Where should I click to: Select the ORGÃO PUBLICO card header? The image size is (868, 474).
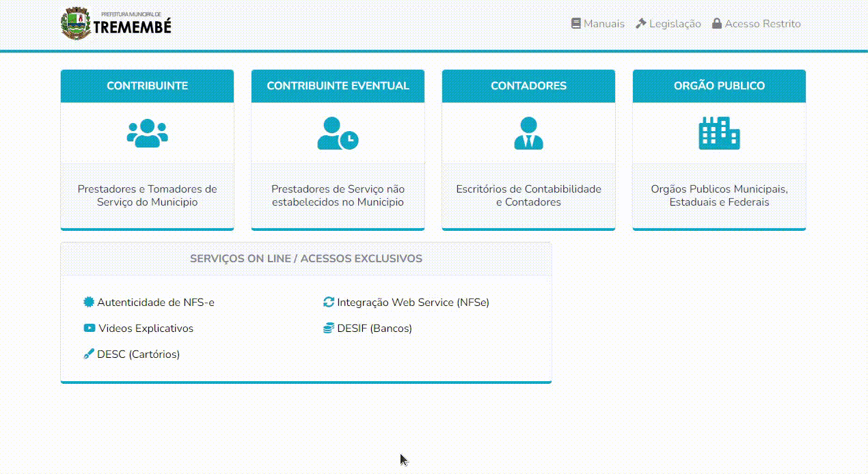(719, 86)
